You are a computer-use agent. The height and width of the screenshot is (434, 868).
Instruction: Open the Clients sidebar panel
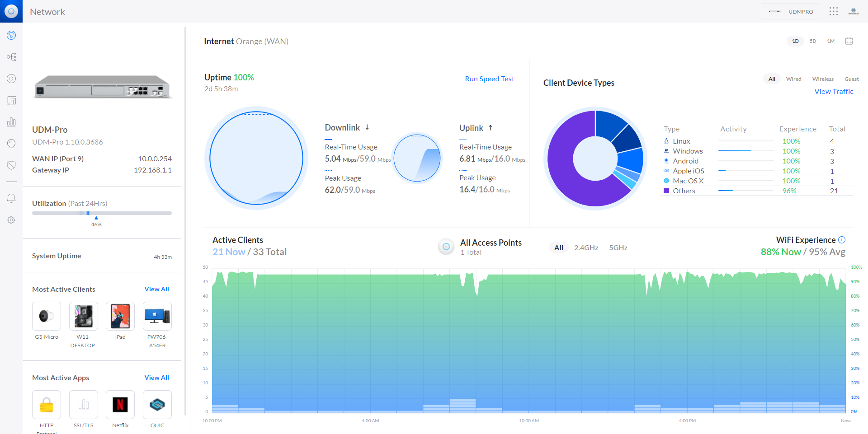(x=11, y=100)
